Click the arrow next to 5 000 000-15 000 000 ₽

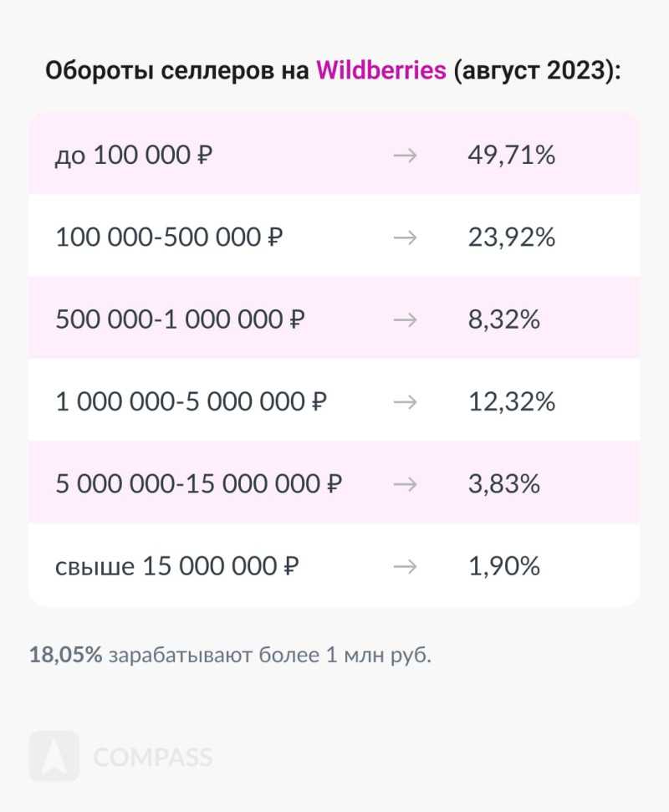point(405,483)
